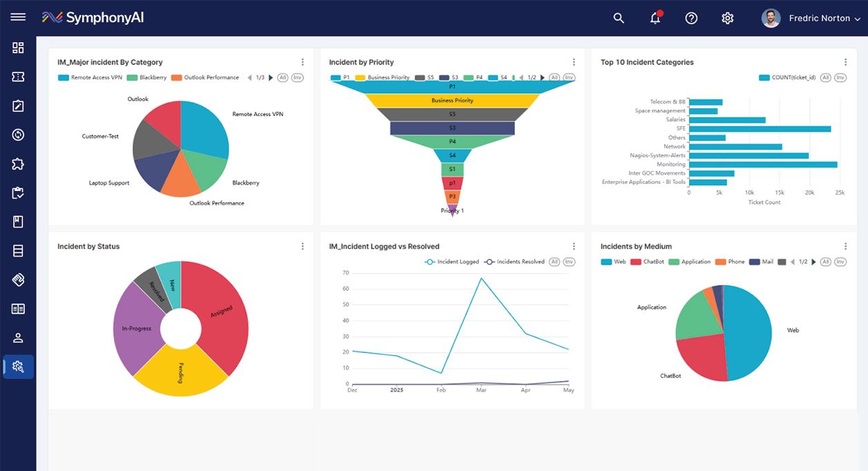This screenshot has height=471, width=868.
Task: Open the user profile icon in sidebar
Action: point(18,338)
